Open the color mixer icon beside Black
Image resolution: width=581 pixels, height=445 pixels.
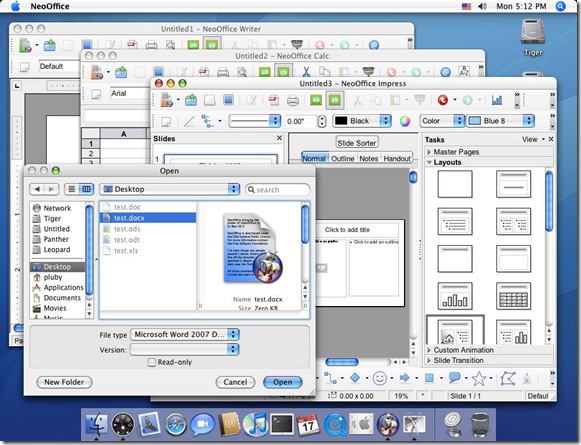pyautogui.click(x=405, y=121)
